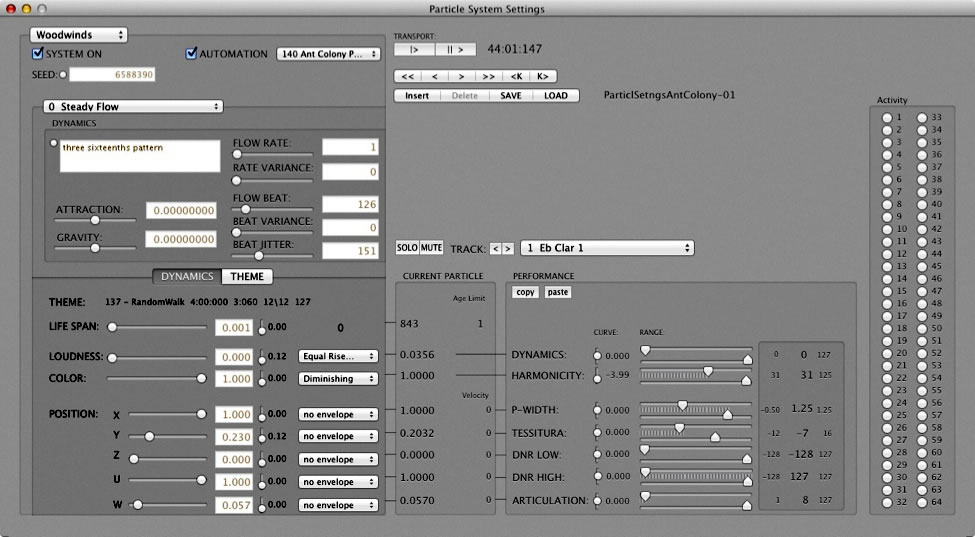Click the FLOW BEAT value field
Screen dimensions: 975x537
(350, 204)
